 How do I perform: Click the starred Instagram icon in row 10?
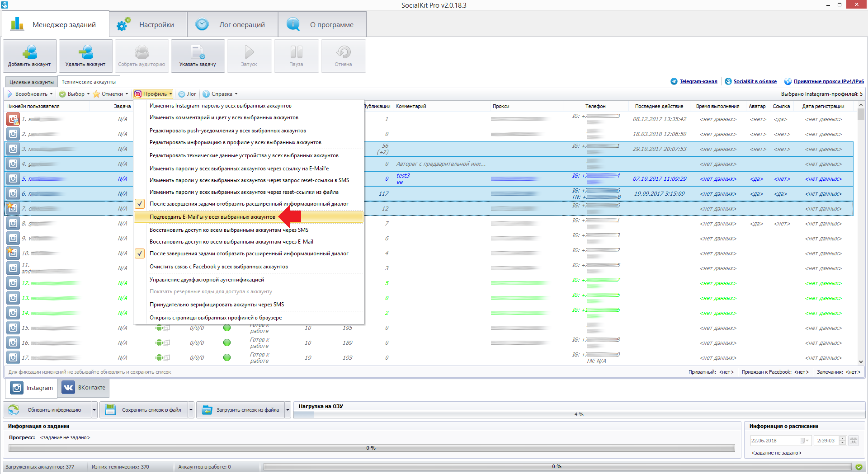[13, 253]
